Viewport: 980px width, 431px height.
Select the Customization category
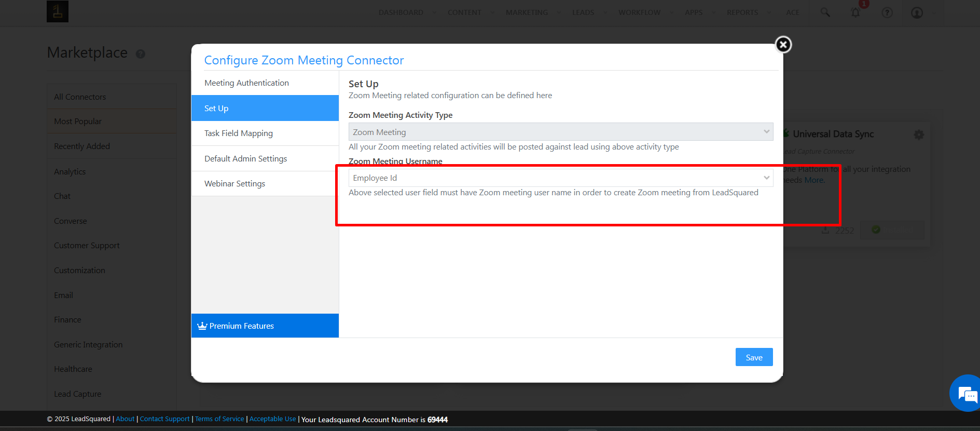coord(112,271)
